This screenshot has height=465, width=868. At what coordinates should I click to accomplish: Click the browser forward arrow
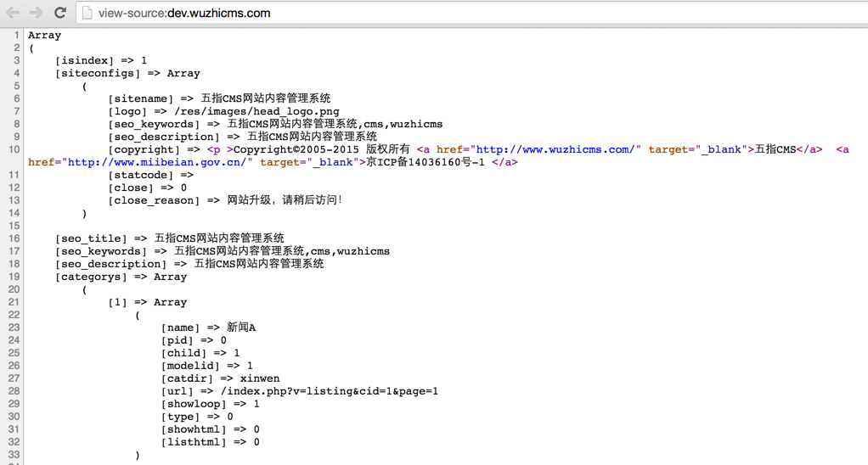36,13
